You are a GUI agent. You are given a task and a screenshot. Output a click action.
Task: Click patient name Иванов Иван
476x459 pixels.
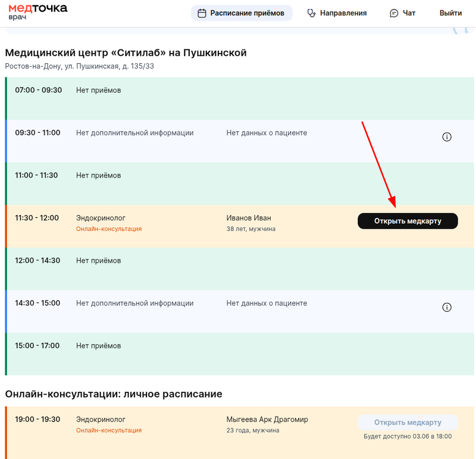[x=249, y=218]
